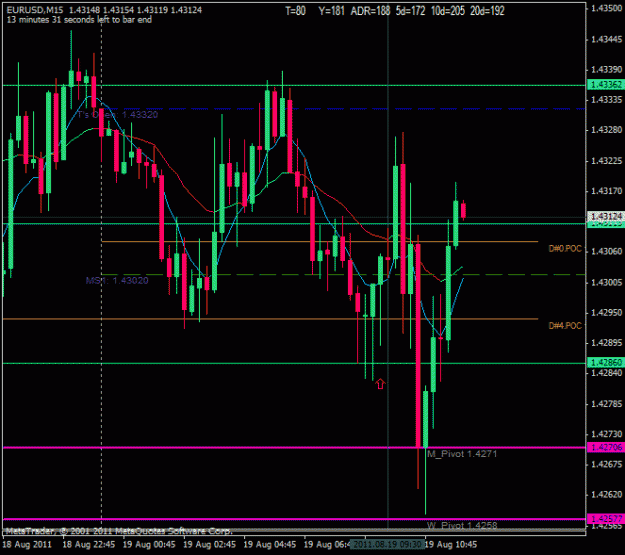Image resolution: width=625 pixels, height=555 pixels.
Task: Click the 1.43170 price scale value
Action: tap(606, 191)
